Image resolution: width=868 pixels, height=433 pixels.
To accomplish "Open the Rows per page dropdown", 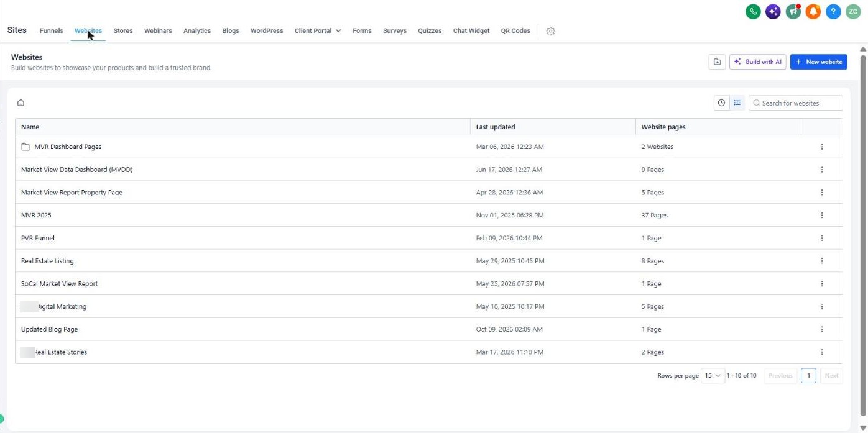I will tap(713, 376).
